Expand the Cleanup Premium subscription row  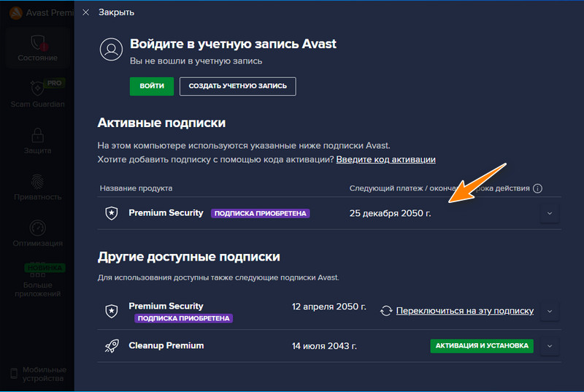click(550, 346)
